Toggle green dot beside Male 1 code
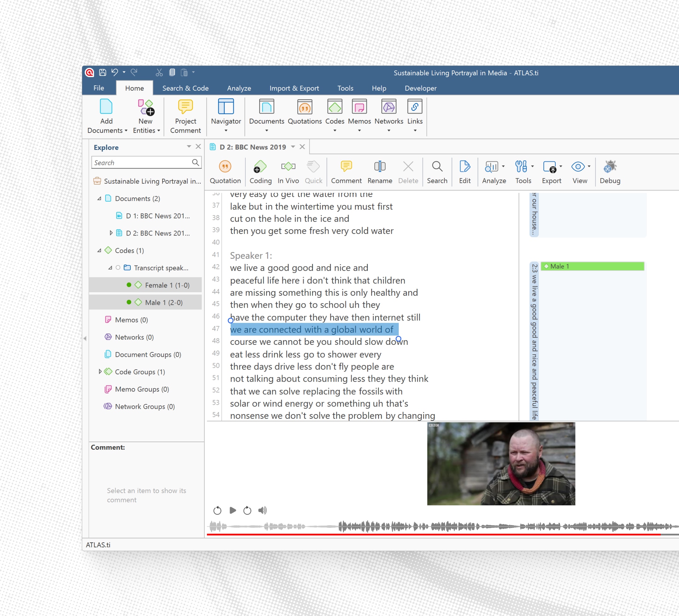The width and height of the screenshot is (679, 616). 129,302
